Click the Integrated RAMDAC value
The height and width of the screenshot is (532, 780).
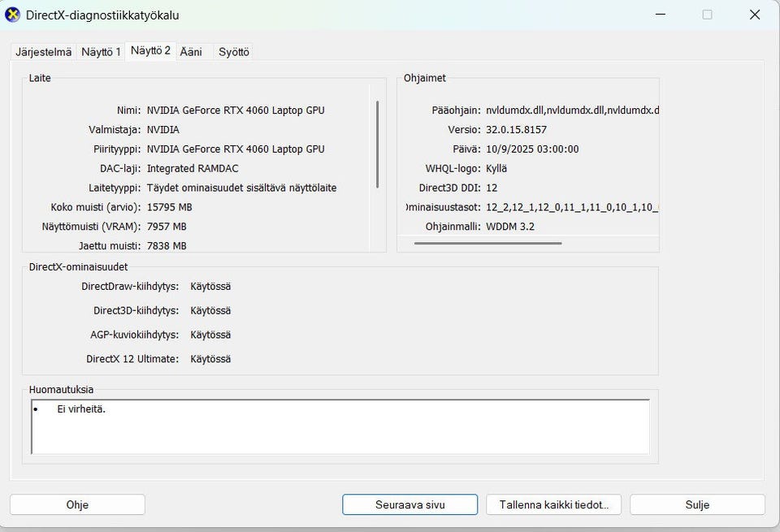(193, 169)
